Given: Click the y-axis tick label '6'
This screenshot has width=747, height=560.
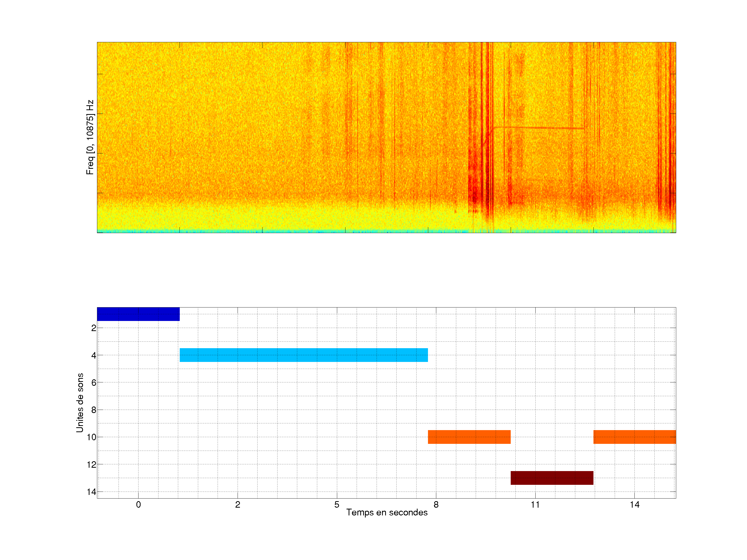Looking at the screenshot, I should (x=94, y=382).
